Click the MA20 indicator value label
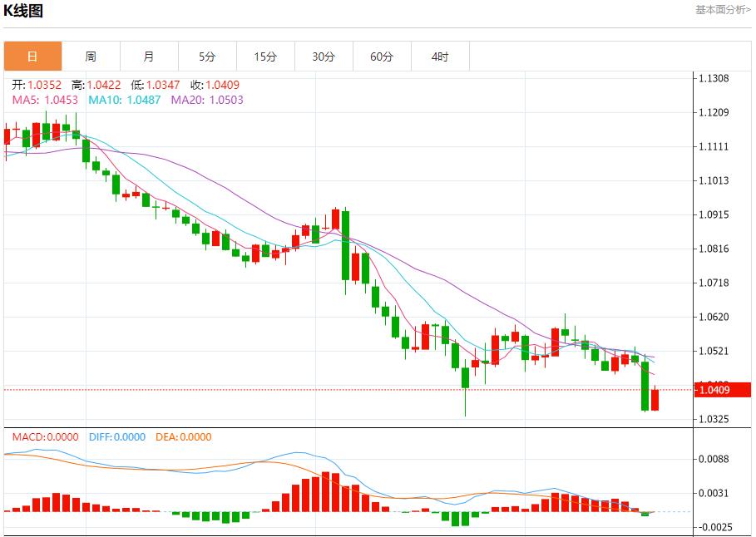Screen dimensions: 756x537 tap(207, 100)
